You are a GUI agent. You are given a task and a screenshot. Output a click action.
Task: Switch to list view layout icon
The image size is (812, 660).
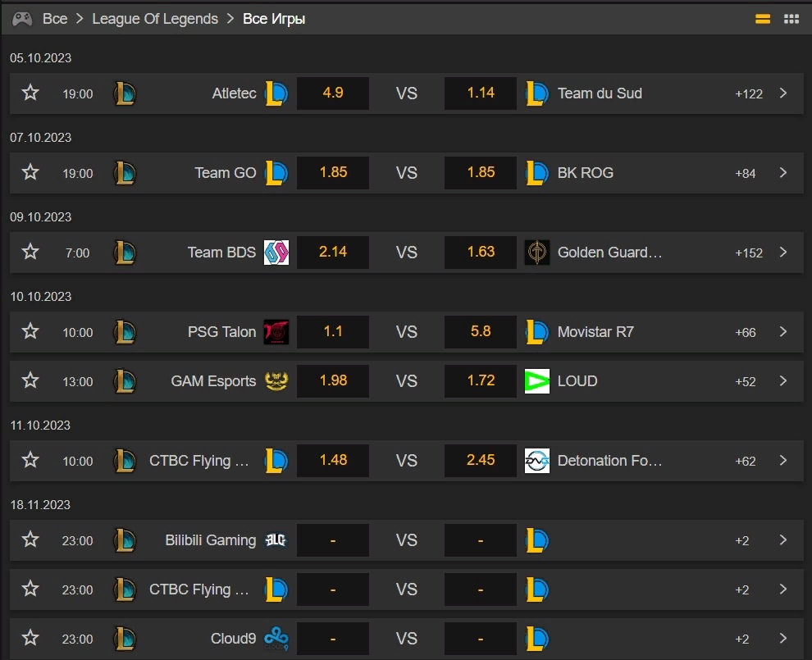click(x=763, y=18)
